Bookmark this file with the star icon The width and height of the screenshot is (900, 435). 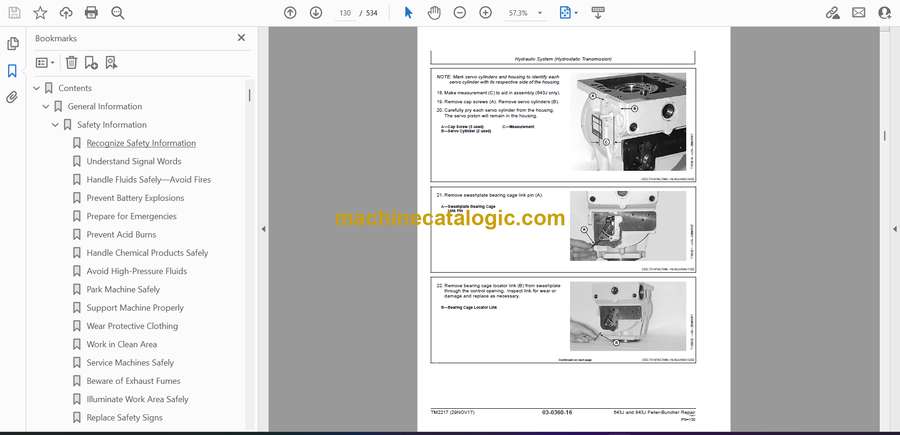point(40,13)
